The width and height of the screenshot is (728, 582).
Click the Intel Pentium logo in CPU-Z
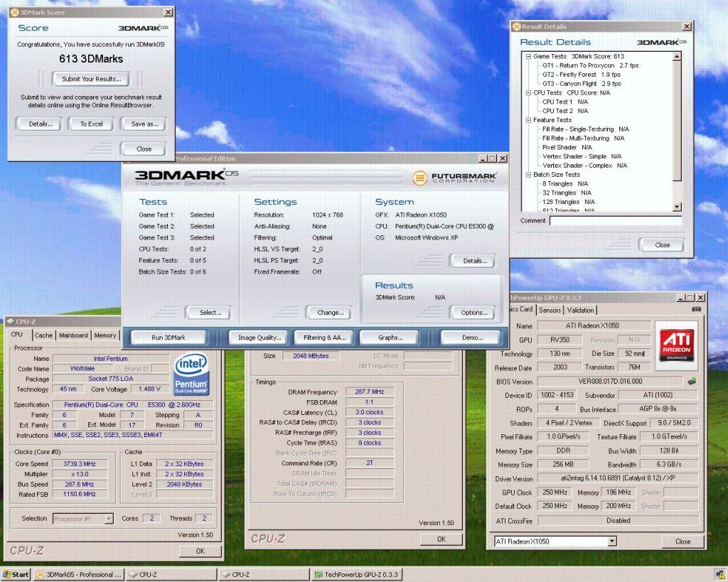(191, 375)
